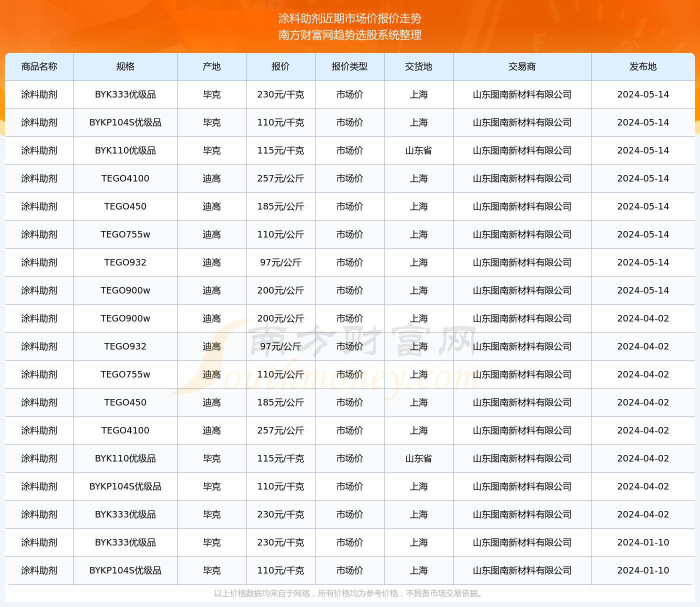Screen dimensions: 700x607
Task: Click price 257元/公斤 for TEGO4100 on 2024-05-14
Action: coord(280,178)
